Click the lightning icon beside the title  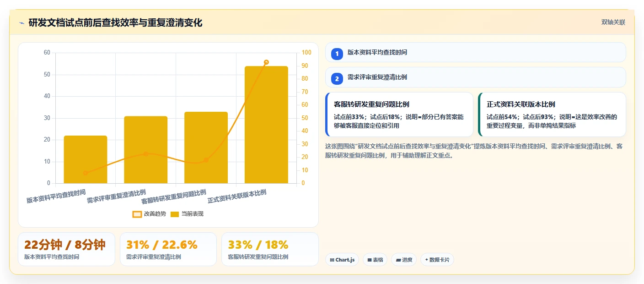(x=21, y=23)
